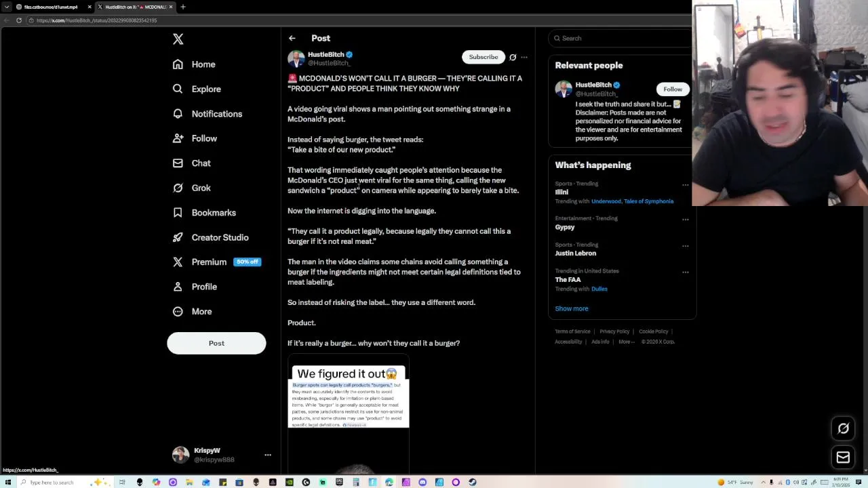Open The FAA trending topic
The image size is (868, 488).
pyautogui.click(x=568, y=280)
